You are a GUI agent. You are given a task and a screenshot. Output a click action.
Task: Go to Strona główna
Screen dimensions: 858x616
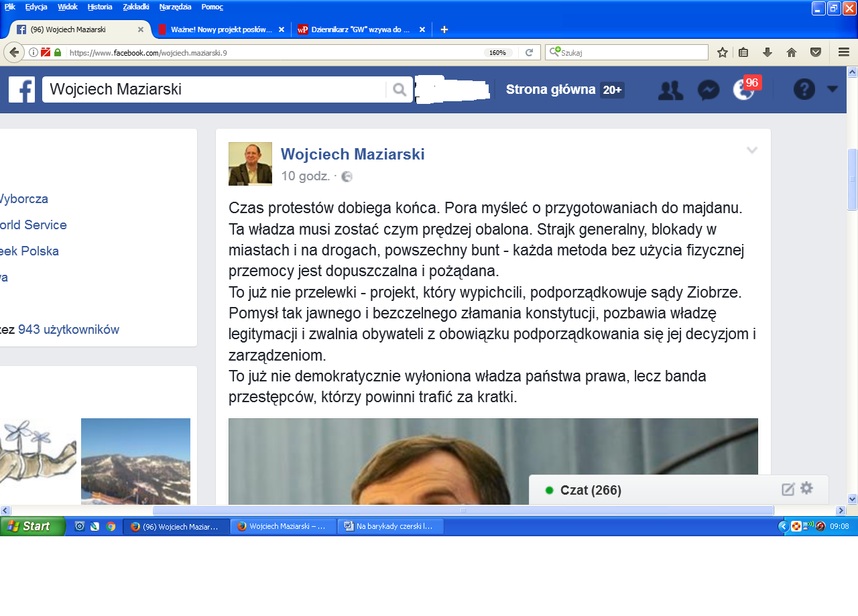pos(551,90)
